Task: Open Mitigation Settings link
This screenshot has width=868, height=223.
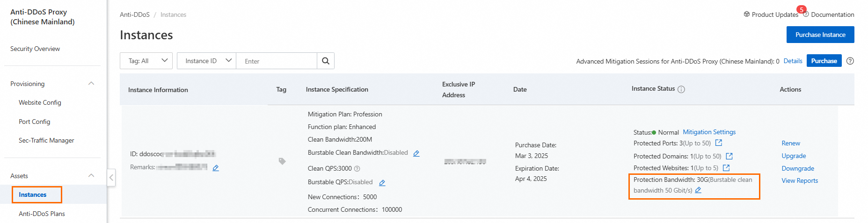Action: click(x=709, y=132)
